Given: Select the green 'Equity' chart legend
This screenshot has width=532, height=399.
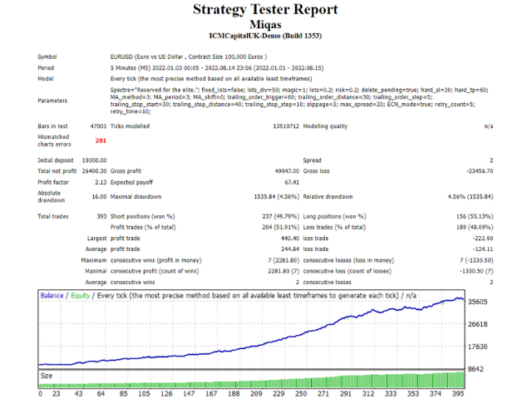Looking at the screenshot, I should tap(80, 296).
